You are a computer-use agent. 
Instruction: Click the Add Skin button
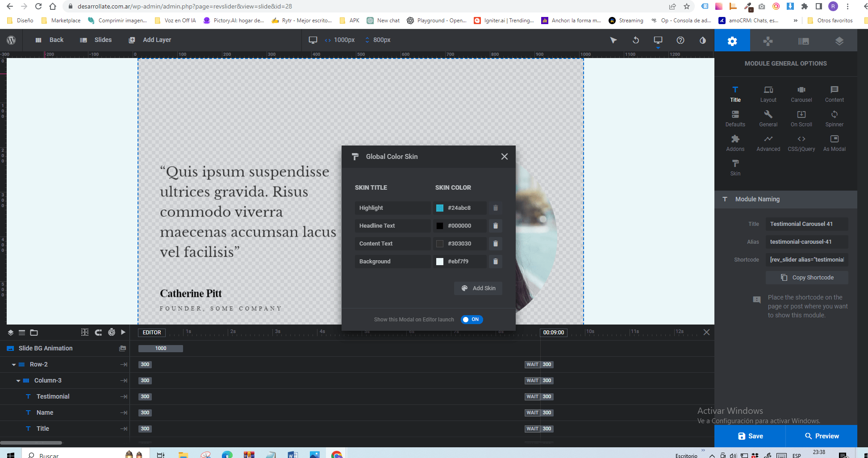pyautogui.click(x=478, y=288)
